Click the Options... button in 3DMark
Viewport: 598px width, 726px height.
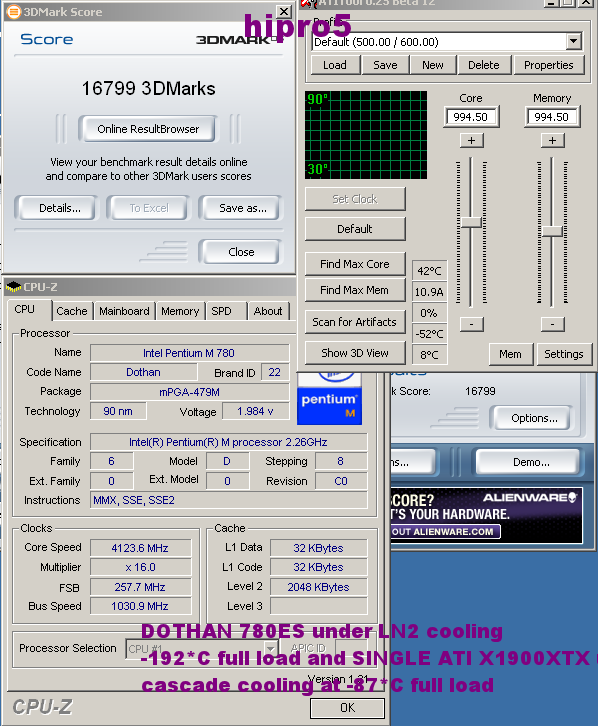click(534, 418)
